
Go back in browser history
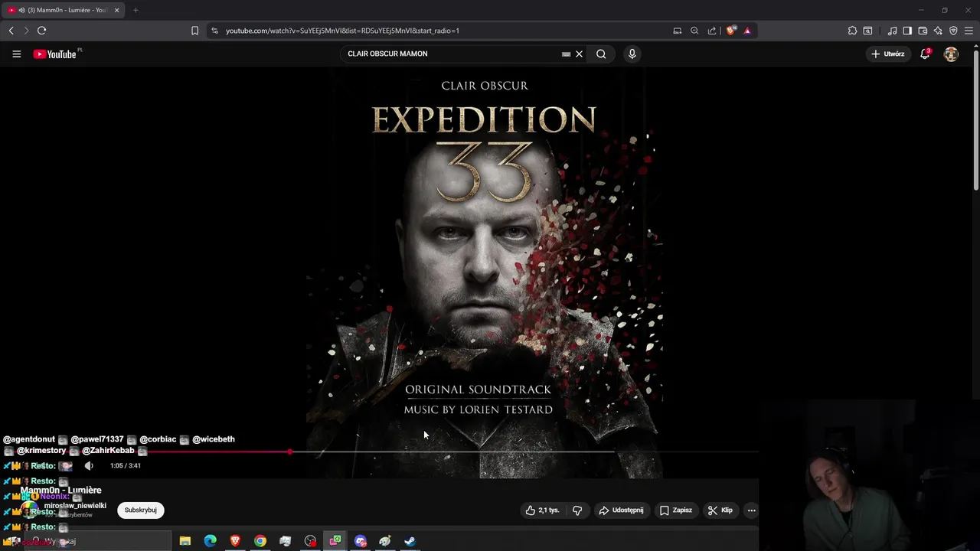[11, 31]
